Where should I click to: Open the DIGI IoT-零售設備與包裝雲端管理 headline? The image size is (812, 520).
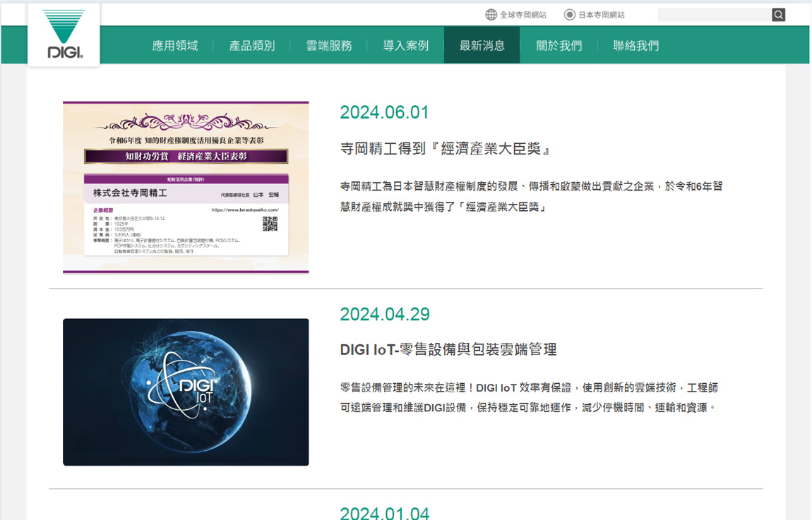448,349
